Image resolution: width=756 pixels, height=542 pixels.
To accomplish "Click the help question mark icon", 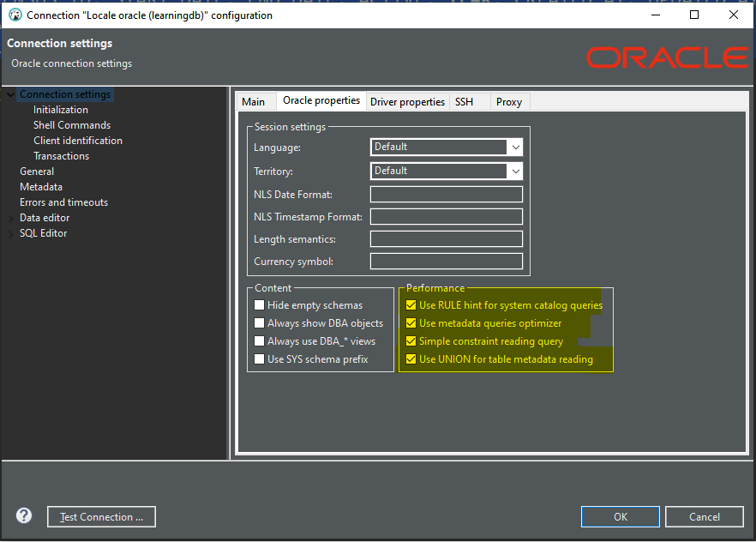I will [x=24, y=516].
